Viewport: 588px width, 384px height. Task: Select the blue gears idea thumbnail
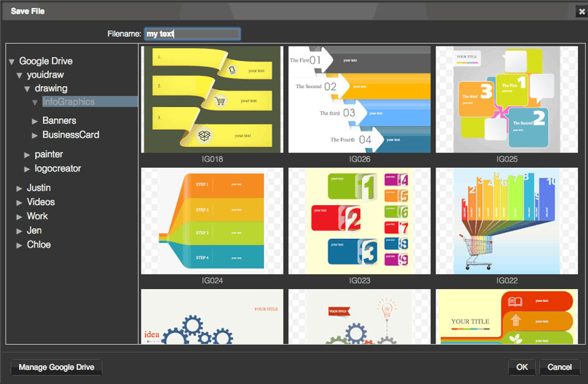213,317
